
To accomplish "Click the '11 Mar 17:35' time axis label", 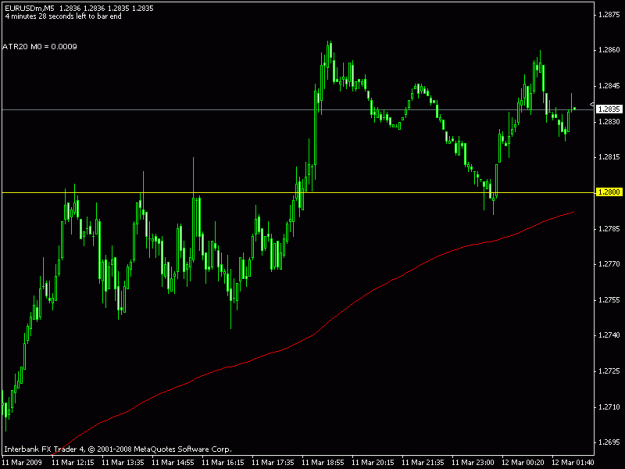I will click(x=273, y=463).
